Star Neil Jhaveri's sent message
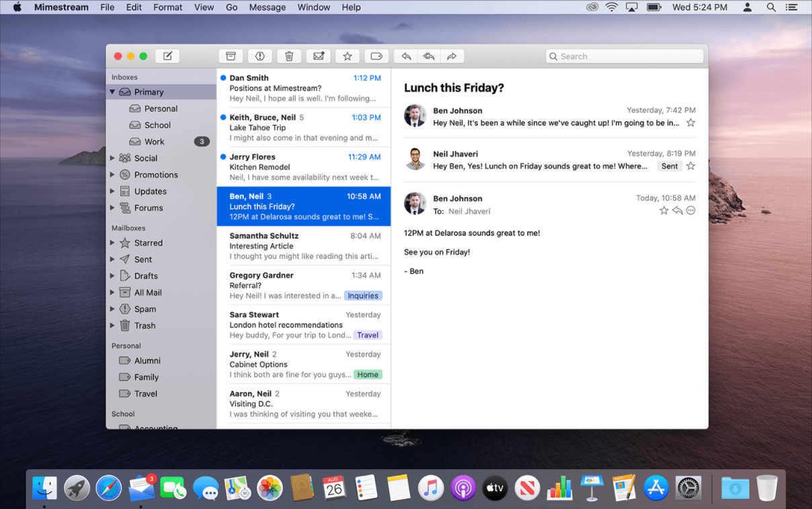This screenshot has width=812, height=509. click(690, 166)
